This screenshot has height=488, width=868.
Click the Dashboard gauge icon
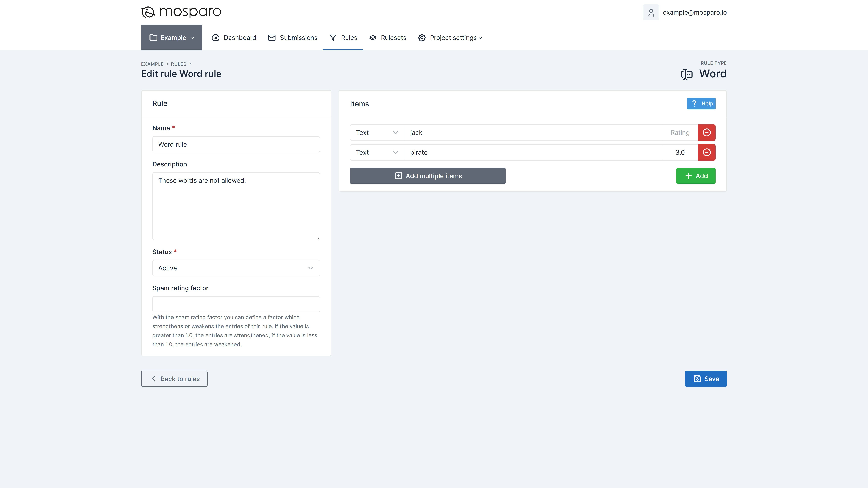click(216, 38)
